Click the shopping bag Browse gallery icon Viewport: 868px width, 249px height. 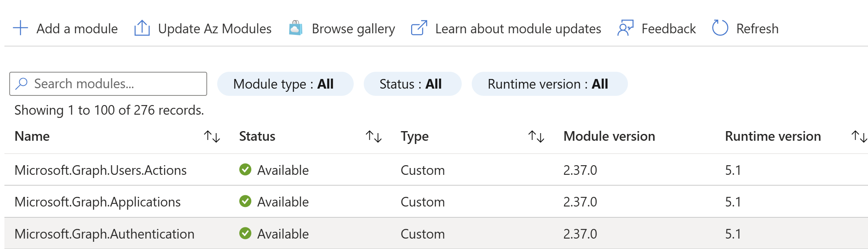click(x=295, y=28)
